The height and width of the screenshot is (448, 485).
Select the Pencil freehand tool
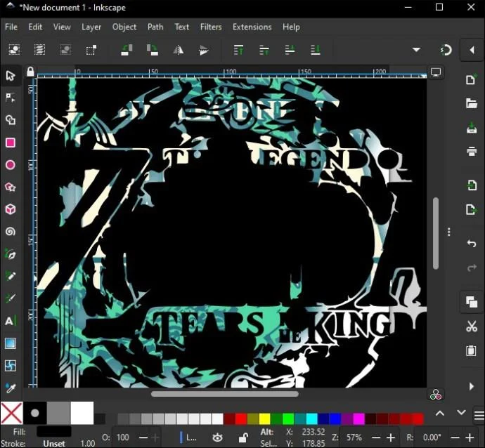click(11, 276)
